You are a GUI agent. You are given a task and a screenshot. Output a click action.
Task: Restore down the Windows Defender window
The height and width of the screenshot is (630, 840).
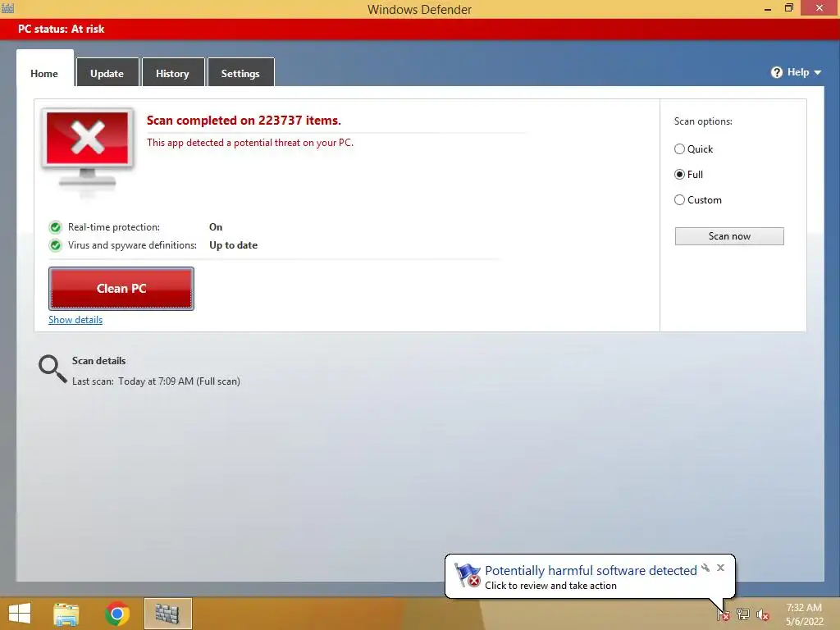(789, 8)
